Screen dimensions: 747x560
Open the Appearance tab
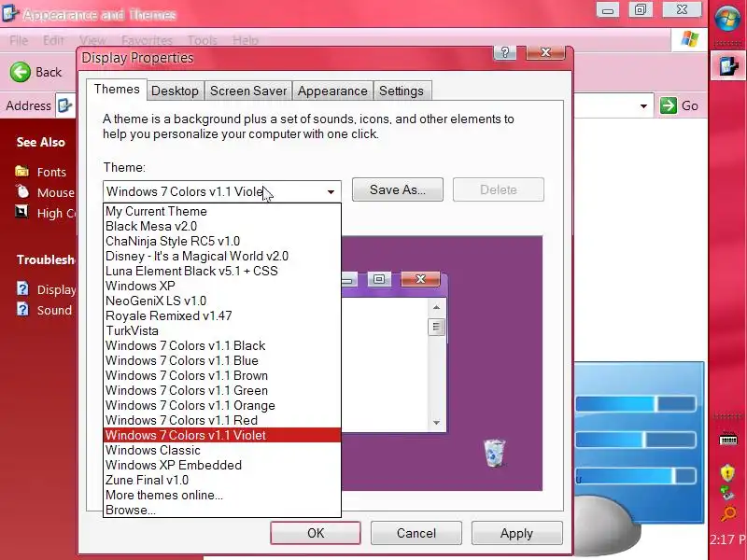(x=332, y=91)
